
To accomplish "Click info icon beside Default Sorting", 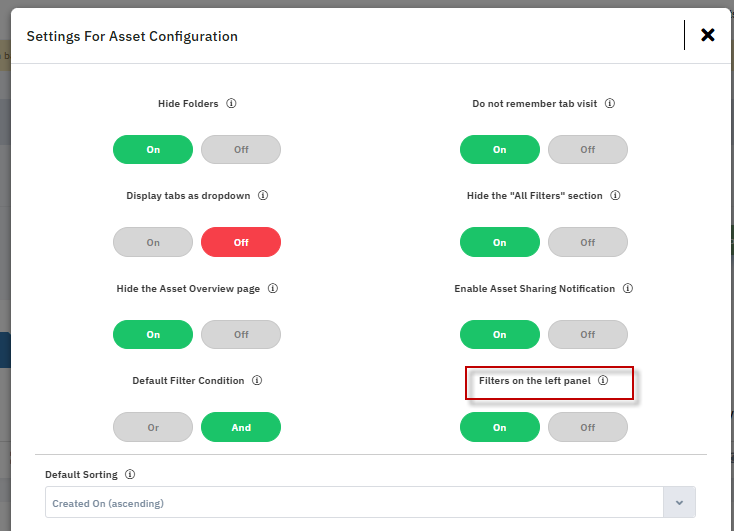I will click(130, 475).
